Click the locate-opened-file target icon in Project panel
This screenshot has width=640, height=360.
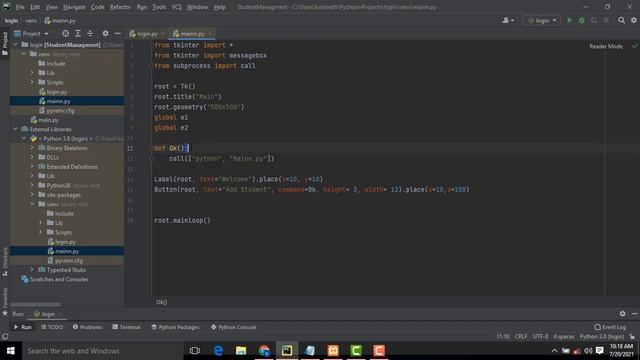[x=65, y=33]
